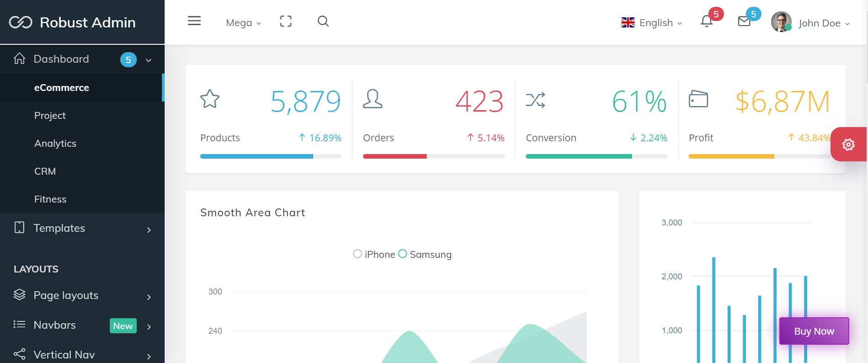Click the fullscreen expand icon
Viewport: 868px width, 363px height.
pyautogui.click(x=286, y=21)
